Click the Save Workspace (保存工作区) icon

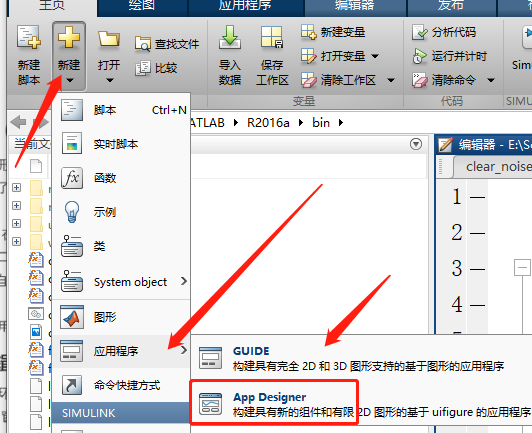pyautogui.click(x=272, y=54)
